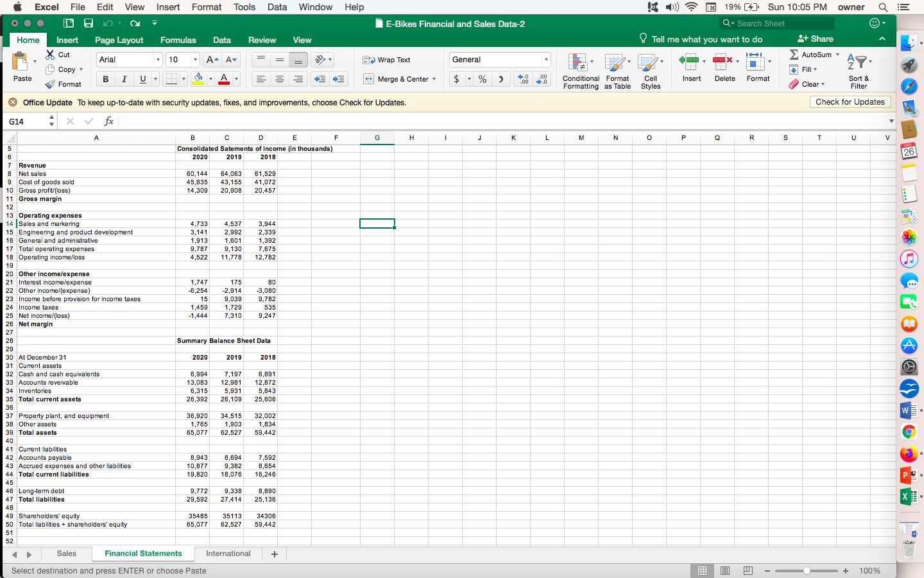Click Check for Updates button
The width and height of the screenshot is (924, 578).
(x=850, y=102)
